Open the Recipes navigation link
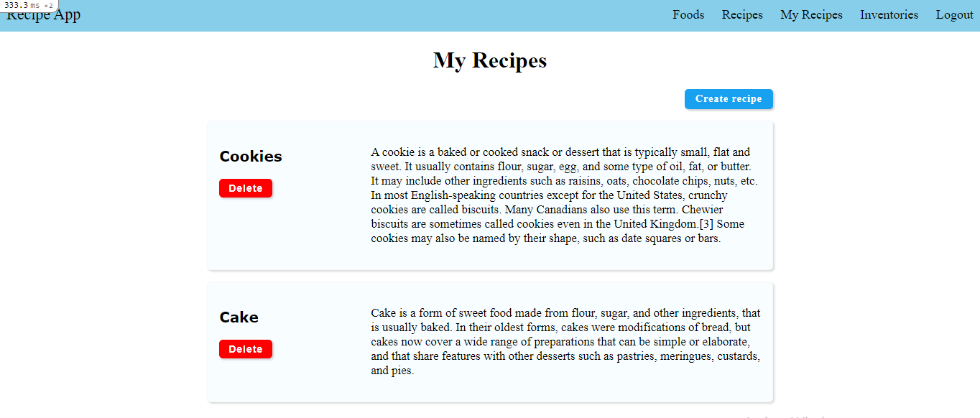 pyautogui.click(x=741, y=14)
